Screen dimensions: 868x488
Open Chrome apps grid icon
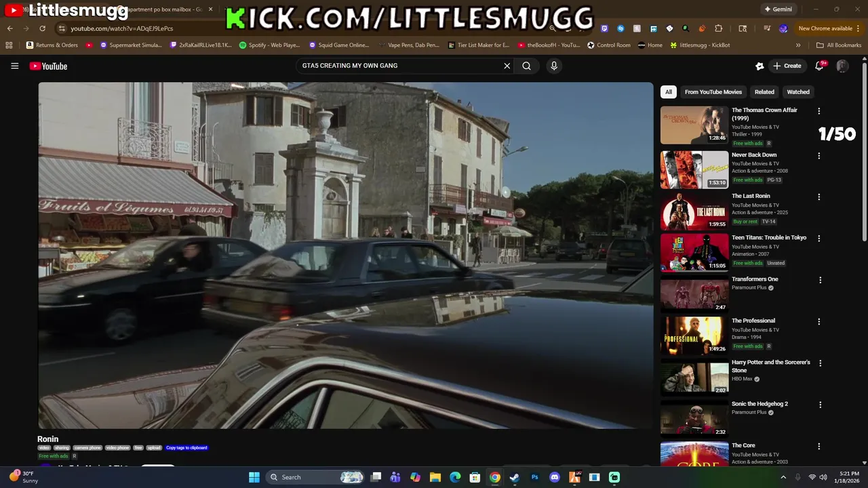pos(9,45)
